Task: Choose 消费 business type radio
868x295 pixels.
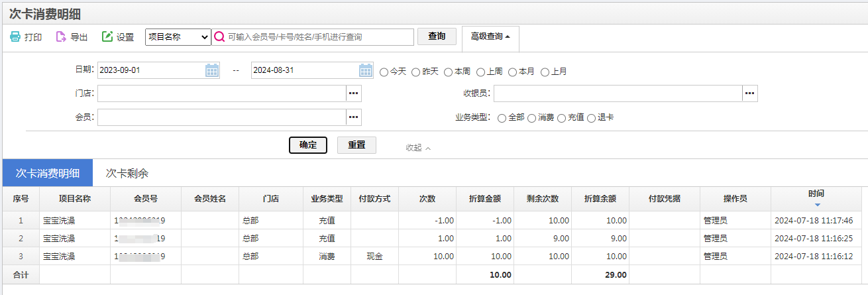Action: click(532, 118)
